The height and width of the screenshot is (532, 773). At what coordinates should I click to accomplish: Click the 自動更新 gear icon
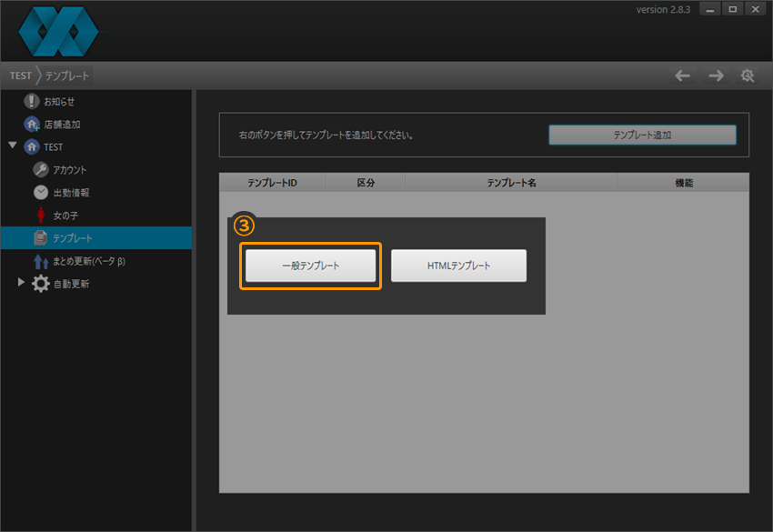tap(40, 284)
